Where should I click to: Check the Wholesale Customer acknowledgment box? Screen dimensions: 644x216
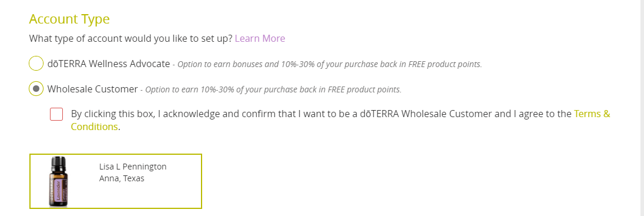pos(56,114)
